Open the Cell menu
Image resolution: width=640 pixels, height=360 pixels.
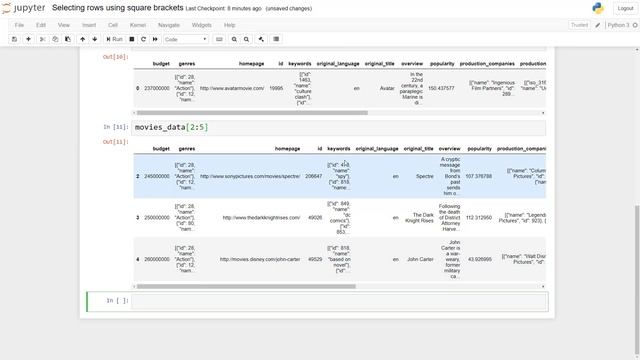[x=113, y=25]
